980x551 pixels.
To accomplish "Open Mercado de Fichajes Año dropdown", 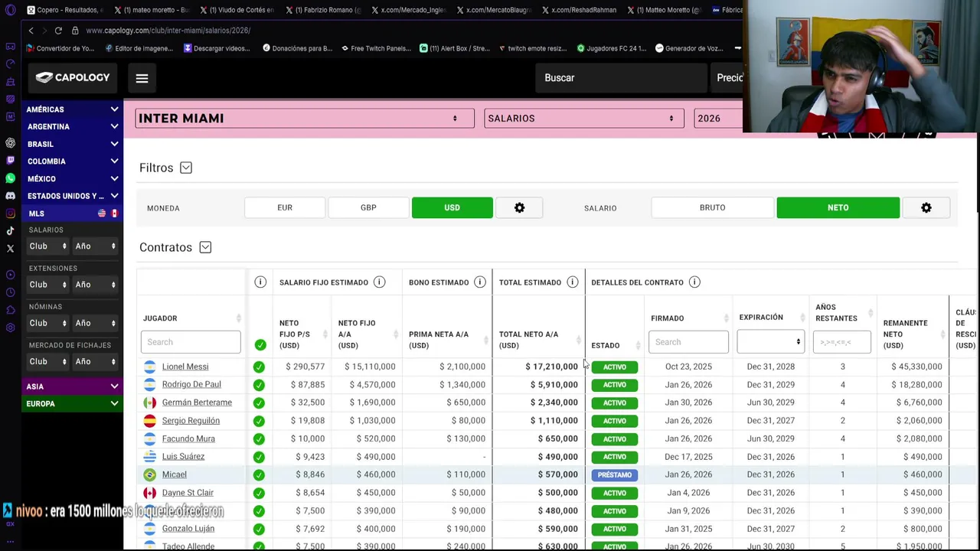I will [x=95, y=361].
